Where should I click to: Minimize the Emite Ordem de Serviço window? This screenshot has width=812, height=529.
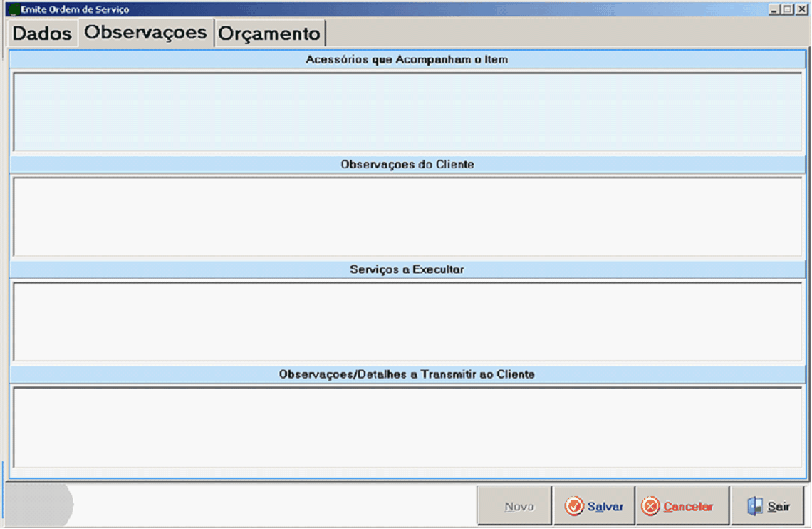click(x=774, y=10)
